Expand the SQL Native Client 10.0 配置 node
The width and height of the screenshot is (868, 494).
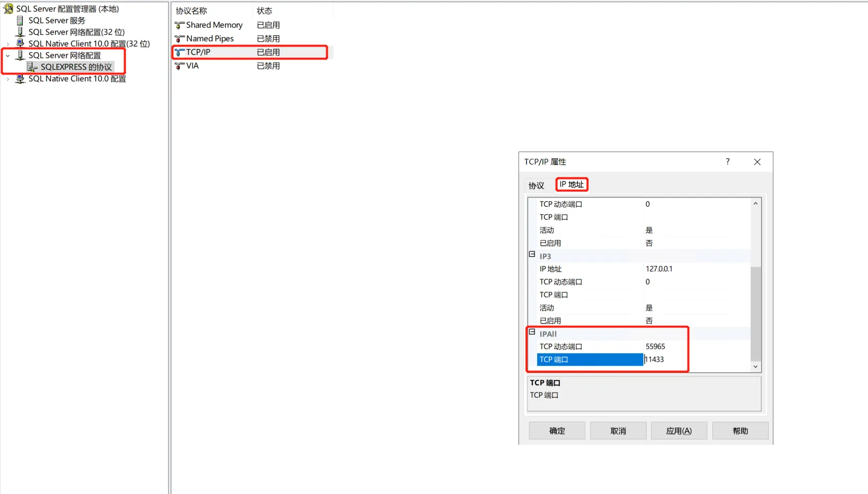(x=8, y=79)
